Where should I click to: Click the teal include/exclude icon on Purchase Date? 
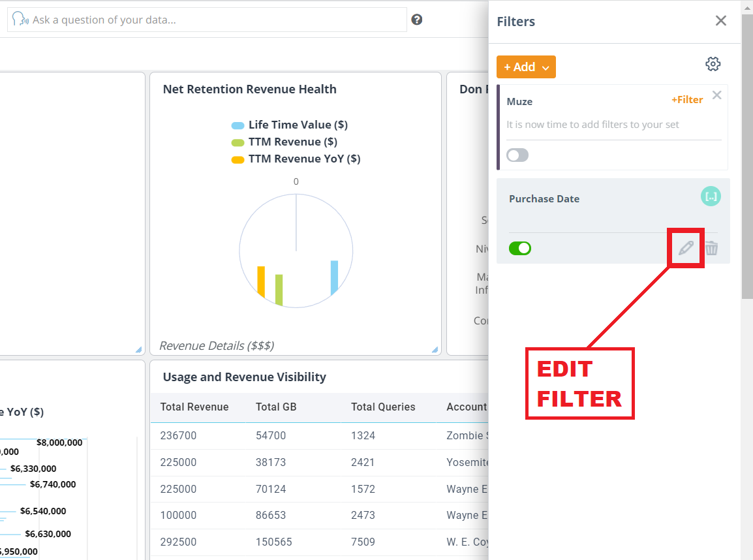tap(711, 196)
